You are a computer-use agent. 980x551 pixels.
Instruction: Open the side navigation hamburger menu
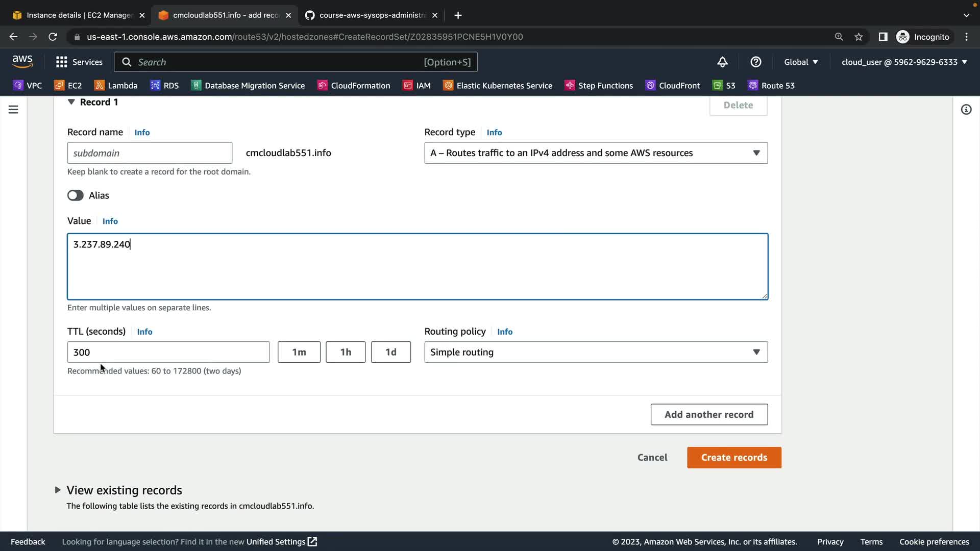[13, 110]
